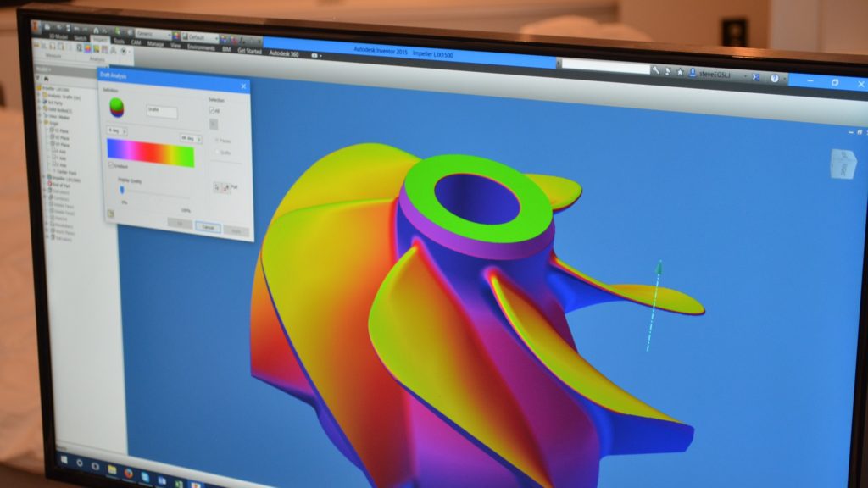Open the Inventor application menu icon

(x=36, y=26)
